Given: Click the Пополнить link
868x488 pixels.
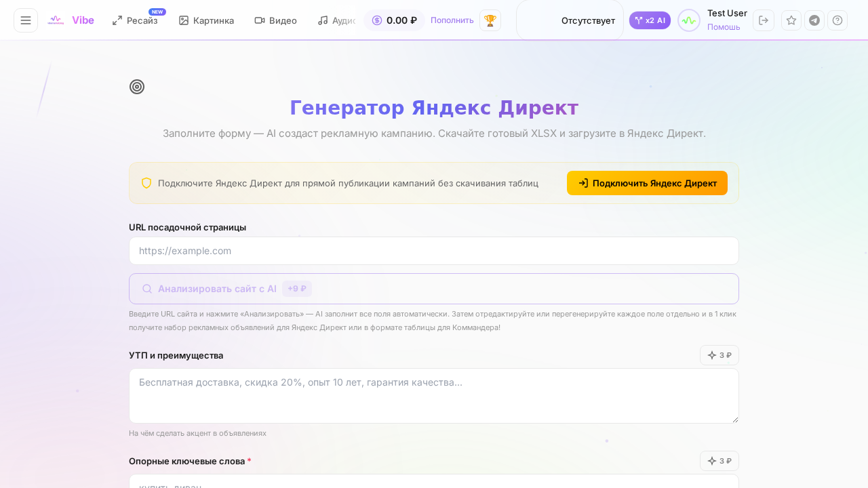Looking at the screenshot, I should 452,20.
